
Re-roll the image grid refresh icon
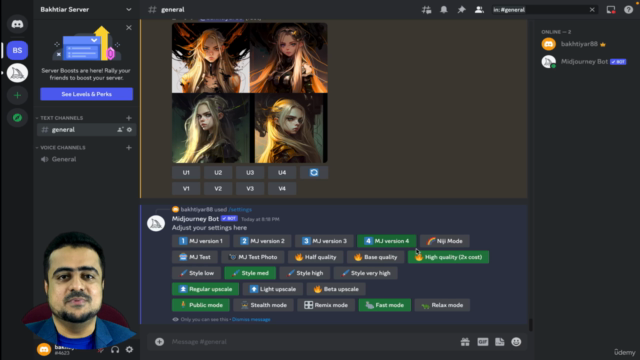pyautogui.click(x=314, y=173)
